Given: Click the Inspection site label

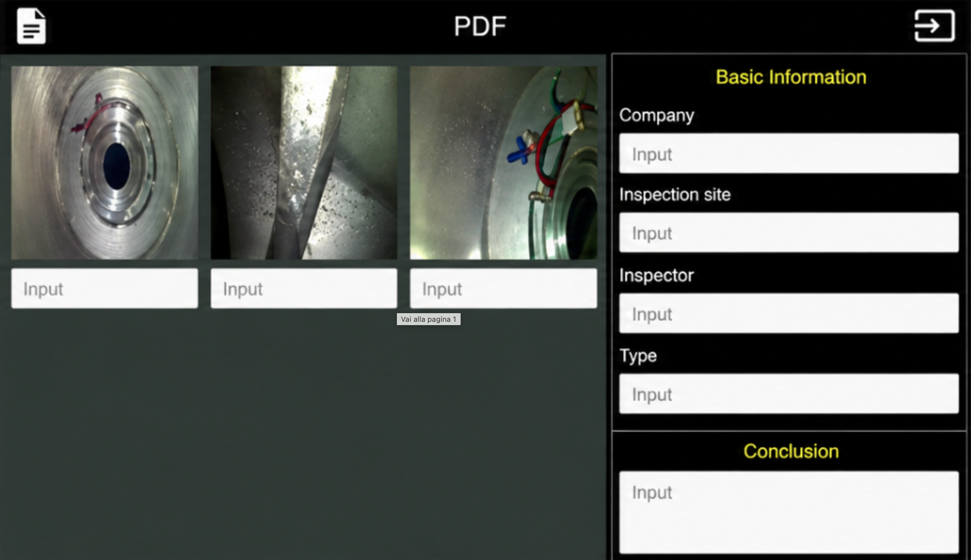Looking at the screenshot, I should [x=675, y=195].
